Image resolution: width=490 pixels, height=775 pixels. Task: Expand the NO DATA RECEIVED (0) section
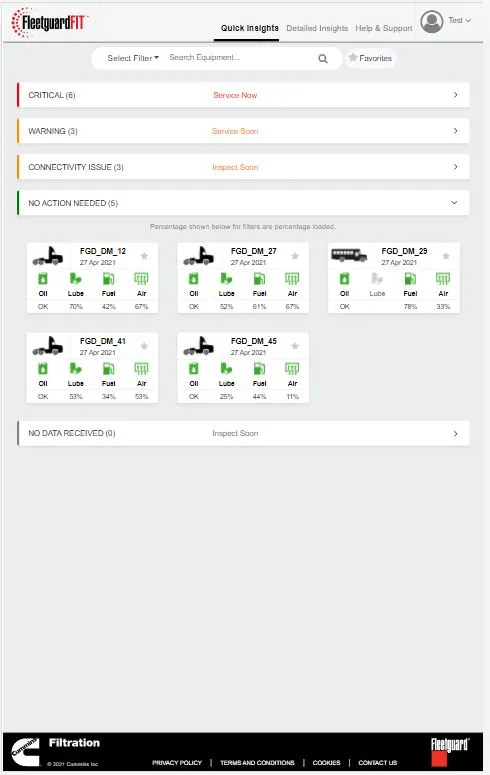click(243, 433)
